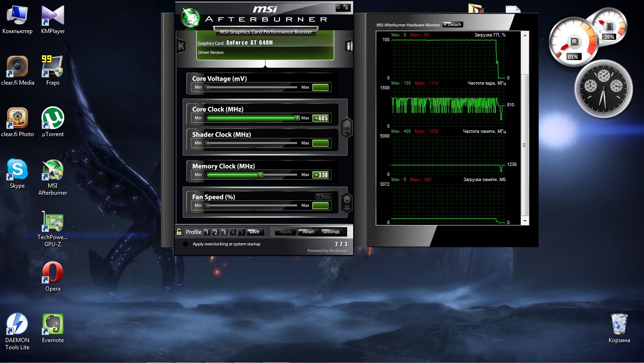This screenshot has width=644, height=363.
Task: Open Afterburner Settings
Action: (x=331, y=232)
